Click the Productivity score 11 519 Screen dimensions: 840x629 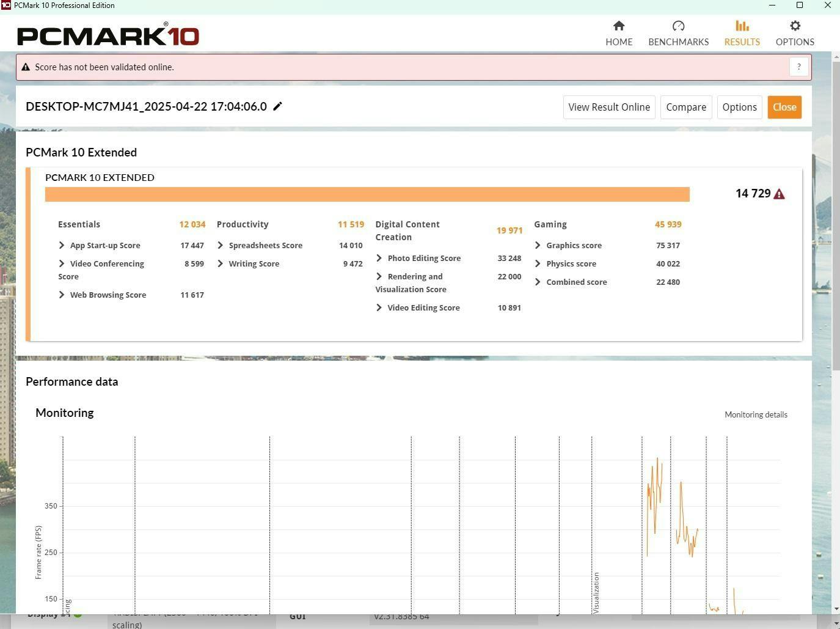click(351, 224)
